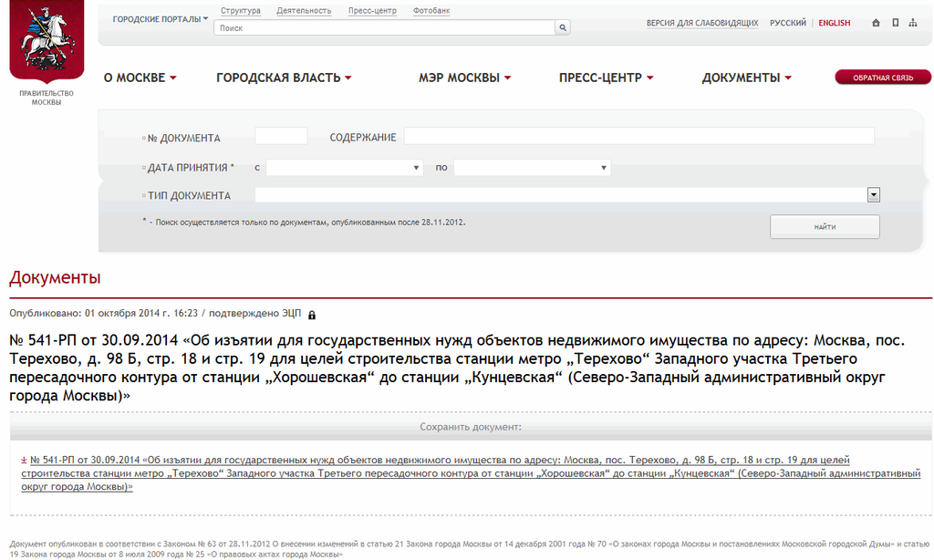
Task: Click the Содержание input field
Action: [639, 136]
